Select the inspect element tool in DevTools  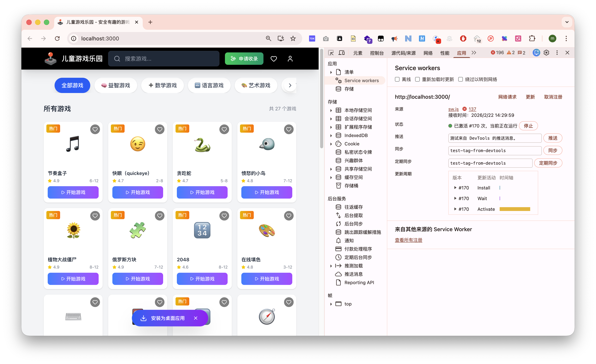point(331,53)
